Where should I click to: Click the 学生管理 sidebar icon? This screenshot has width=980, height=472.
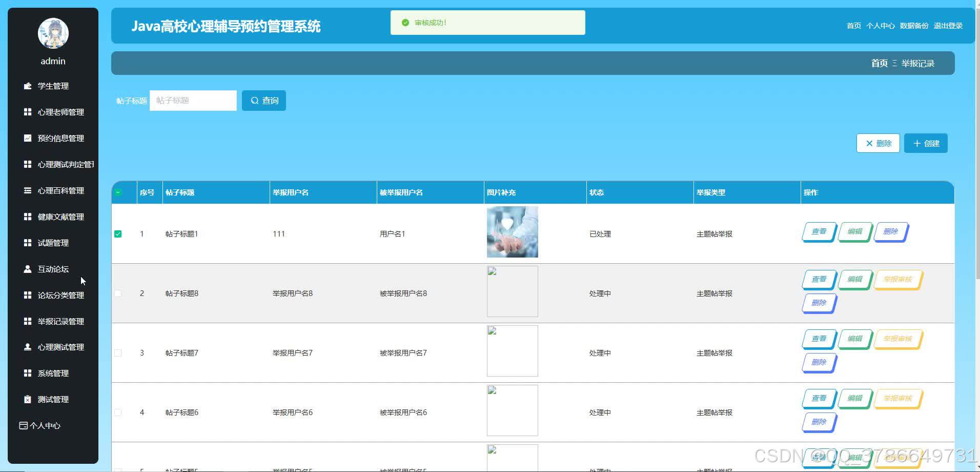(x=28, y=86)
